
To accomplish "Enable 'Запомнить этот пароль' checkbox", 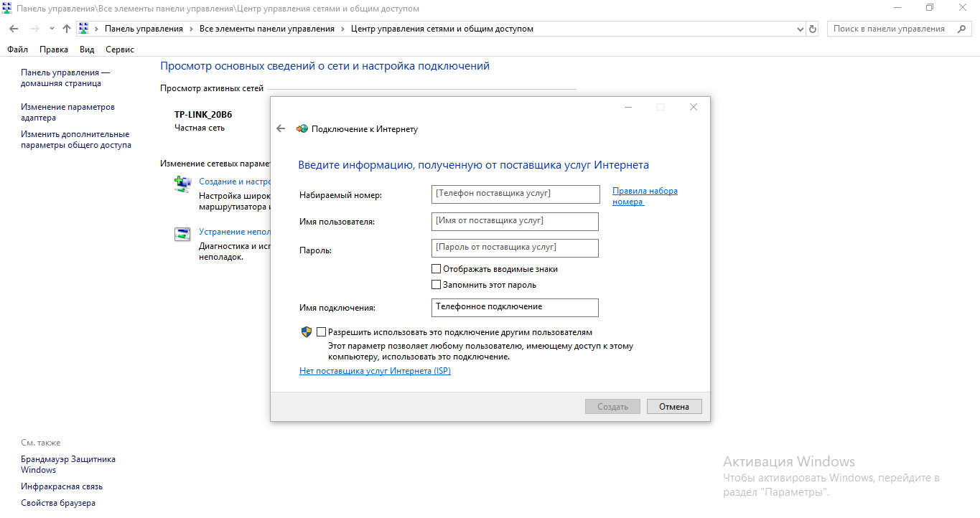I will coord(436,285).
